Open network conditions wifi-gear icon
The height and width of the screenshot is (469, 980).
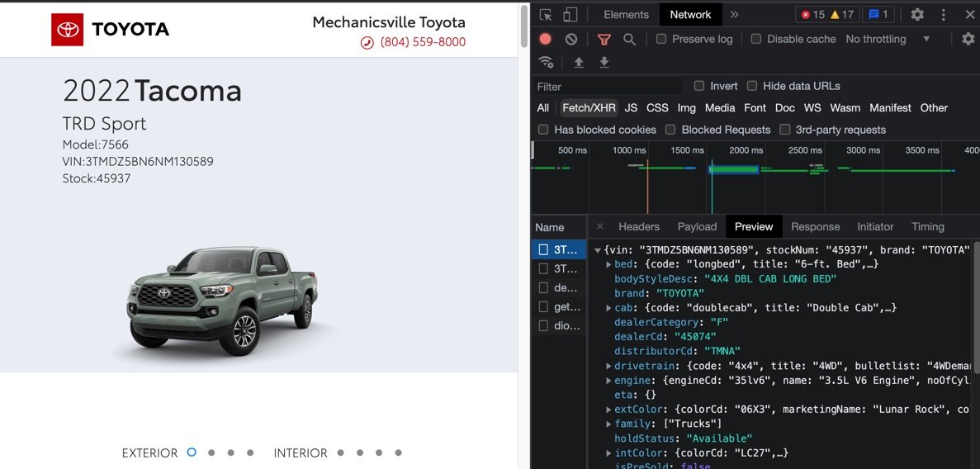click(x=547, y=62)
